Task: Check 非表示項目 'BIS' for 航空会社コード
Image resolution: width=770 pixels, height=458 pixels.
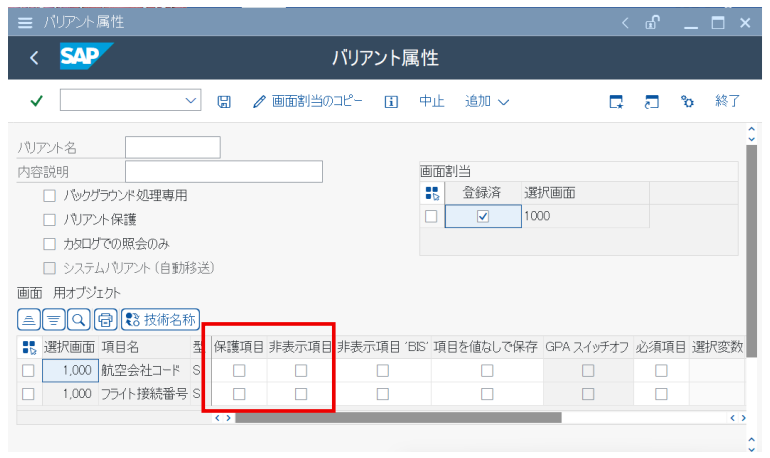Action: point(383,371)
